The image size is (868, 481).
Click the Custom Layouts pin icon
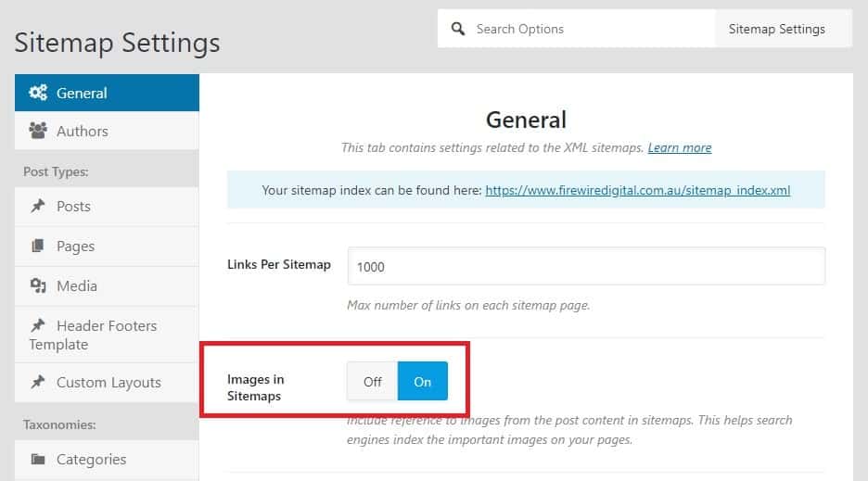[38, 382]
